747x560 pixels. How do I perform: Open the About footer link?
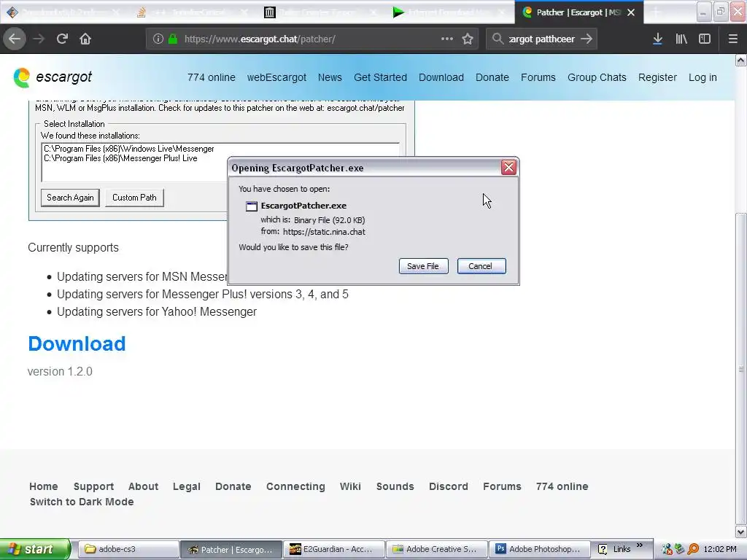point(143,486)
